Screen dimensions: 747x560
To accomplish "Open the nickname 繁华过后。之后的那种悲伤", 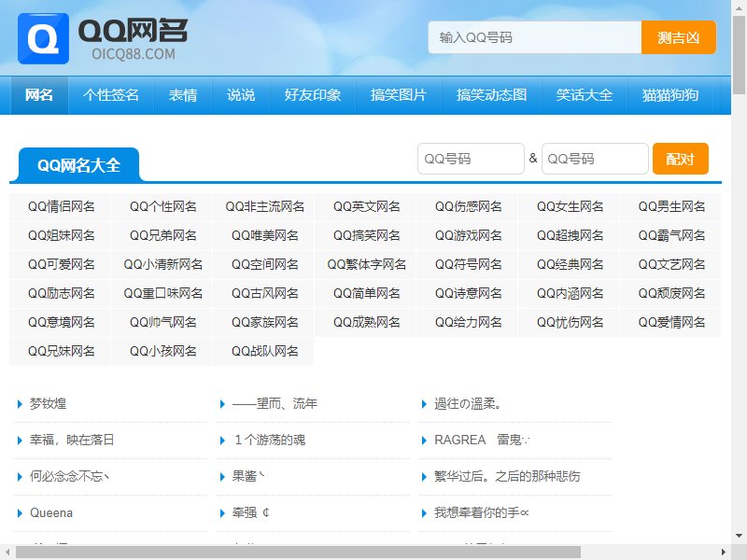I will click(507, 476).
